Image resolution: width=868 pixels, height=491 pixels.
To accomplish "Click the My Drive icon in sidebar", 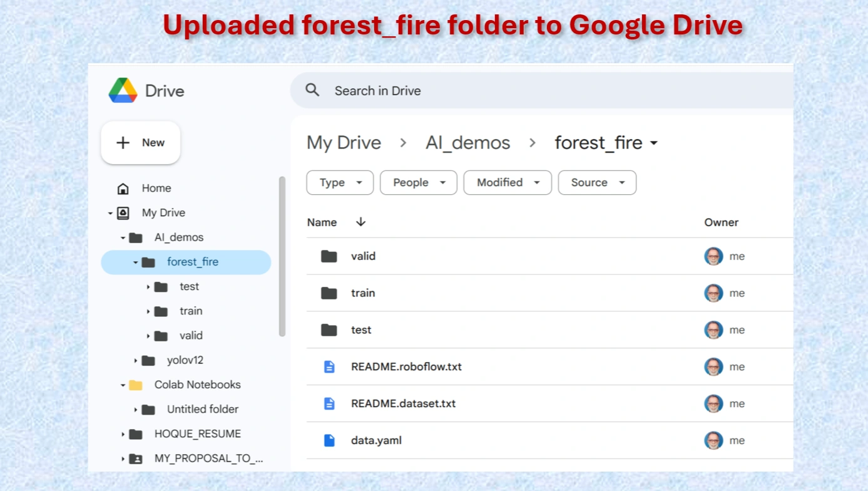I will tap(123, 213).
